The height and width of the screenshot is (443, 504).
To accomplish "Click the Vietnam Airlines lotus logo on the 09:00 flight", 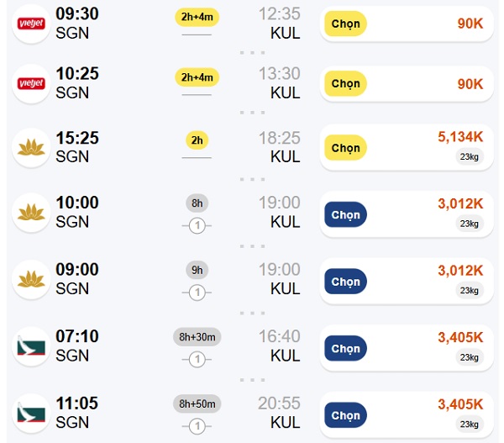I will tap(31, 280).
